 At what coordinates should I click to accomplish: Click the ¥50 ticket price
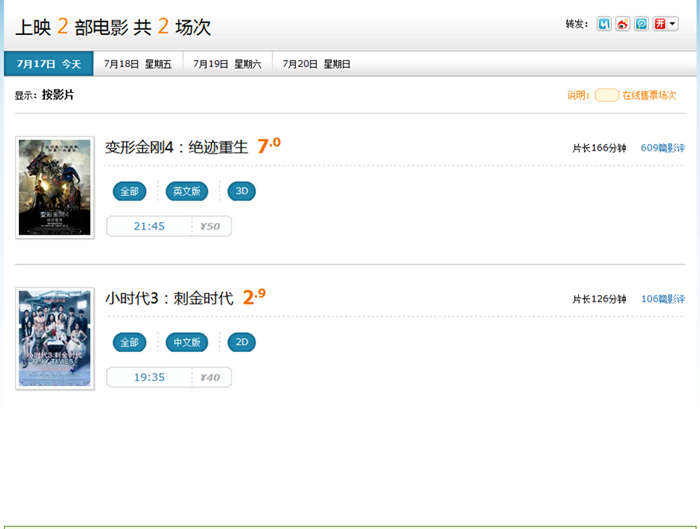pos(210,226)
